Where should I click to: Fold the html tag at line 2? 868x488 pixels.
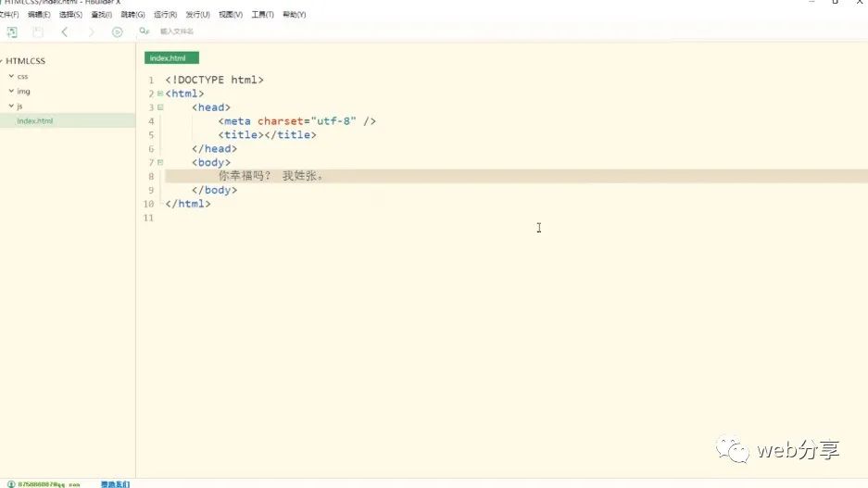point(160,94)
